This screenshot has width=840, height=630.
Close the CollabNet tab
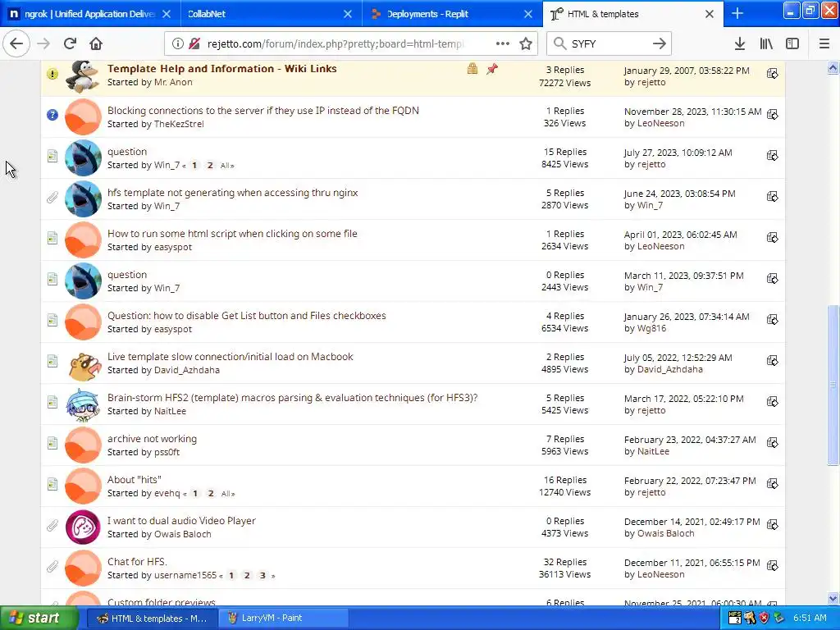point(348,14)
